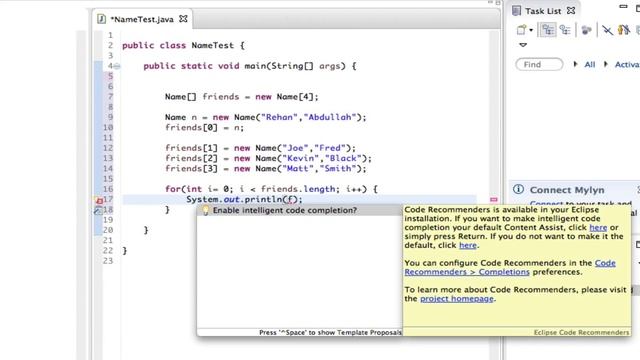Click the first 'here' link after Content Assist
This screenshot has width=640, height=360.
coord(598,227)
